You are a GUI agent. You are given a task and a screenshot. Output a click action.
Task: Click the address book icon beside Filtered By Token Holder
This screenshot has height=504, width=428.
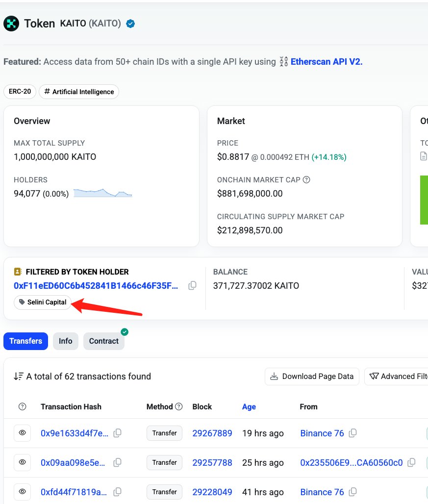point(18,272)
